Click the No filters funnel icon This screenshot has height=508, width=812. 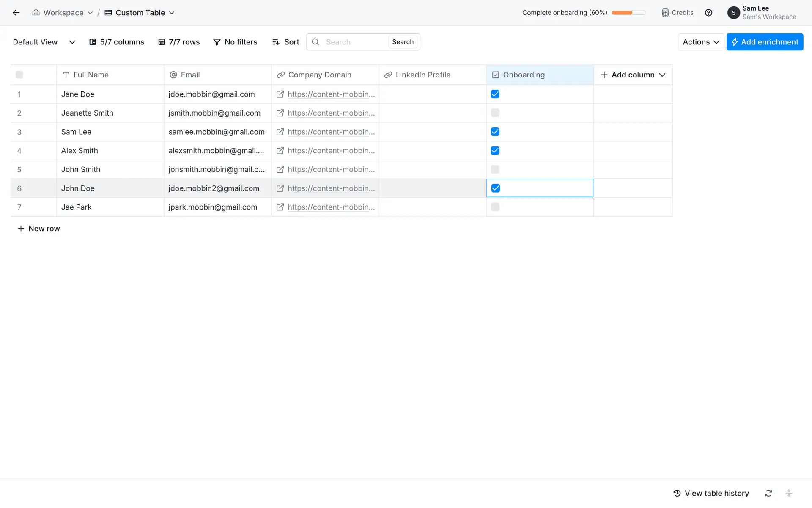[x=217, y=42]
